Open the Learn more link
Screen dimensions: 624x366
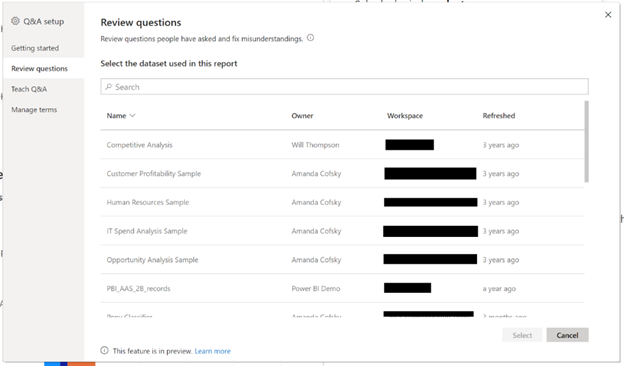tap(213, 351)
